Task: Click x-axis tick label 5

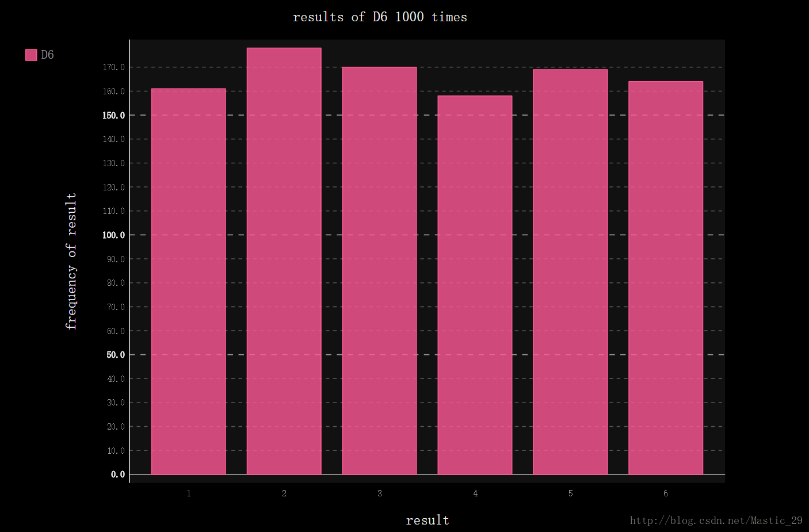Action: (570, 493)
